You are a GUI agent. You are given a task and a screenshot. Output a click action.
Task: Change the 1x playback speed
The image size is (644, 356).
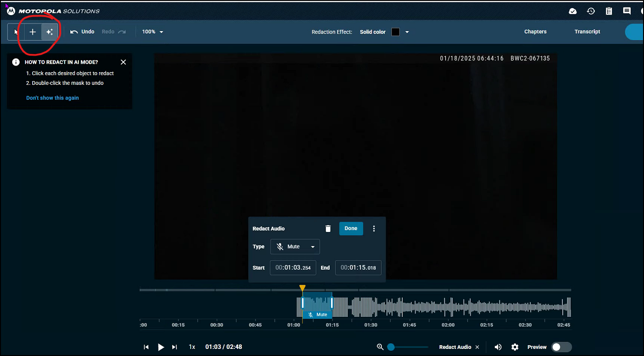(x=192, y=347)
